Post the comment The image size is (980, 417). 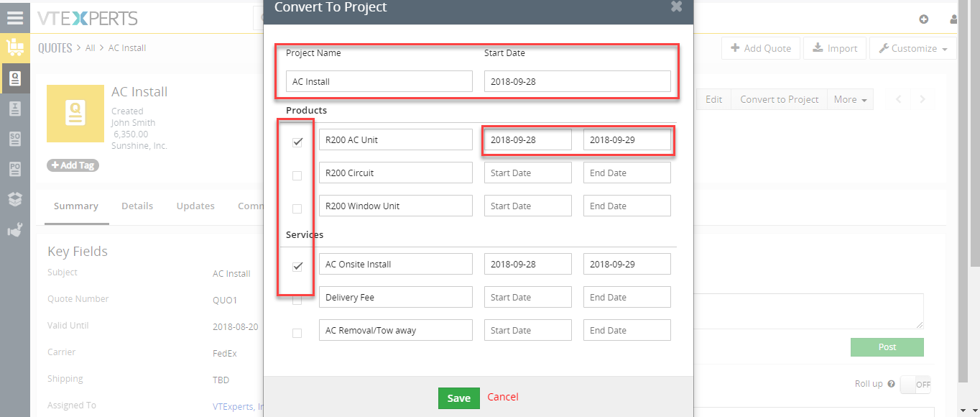click(887, 347)
